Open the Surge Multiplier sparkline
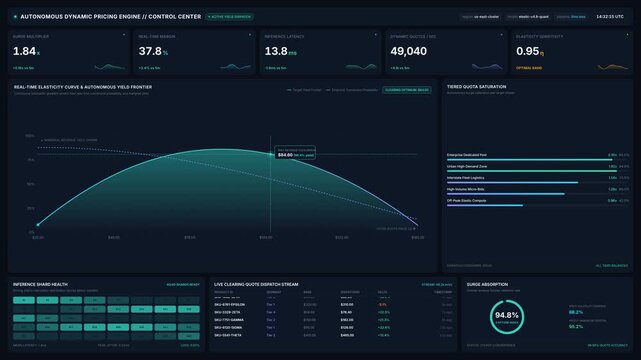This screenshot has width=641, height=360. tap(110, 66)
